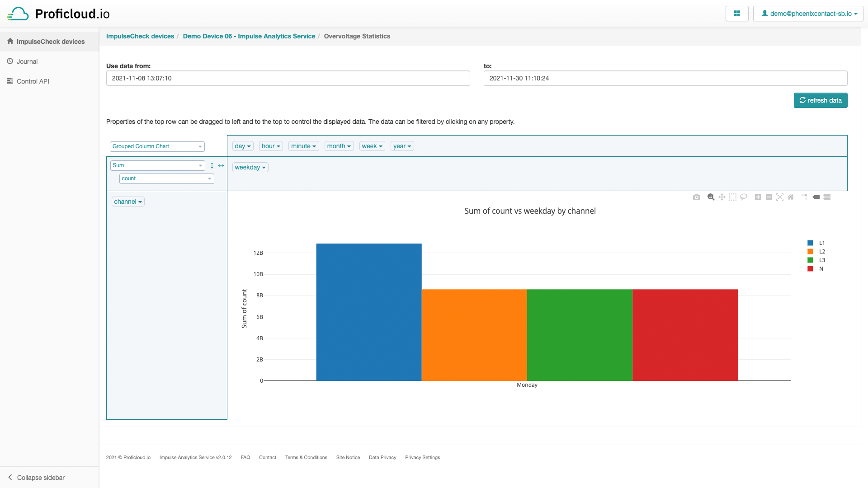The image size is (868, 488).
Task: Go to ImpulseCheck devices breadcrumb
Action: pos(140,36)
